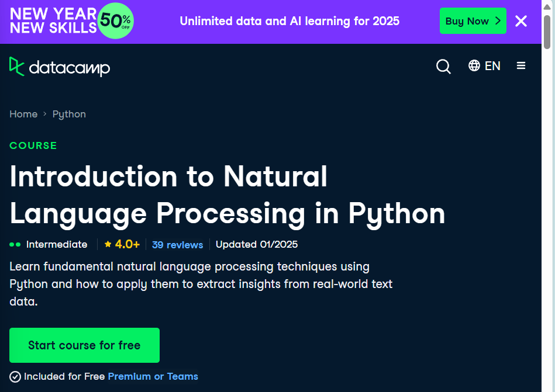Click the checkmark icon beside Included for Free
Image resolution: width=555 pixels, height=392 pixels.
[x=15, y=377]
